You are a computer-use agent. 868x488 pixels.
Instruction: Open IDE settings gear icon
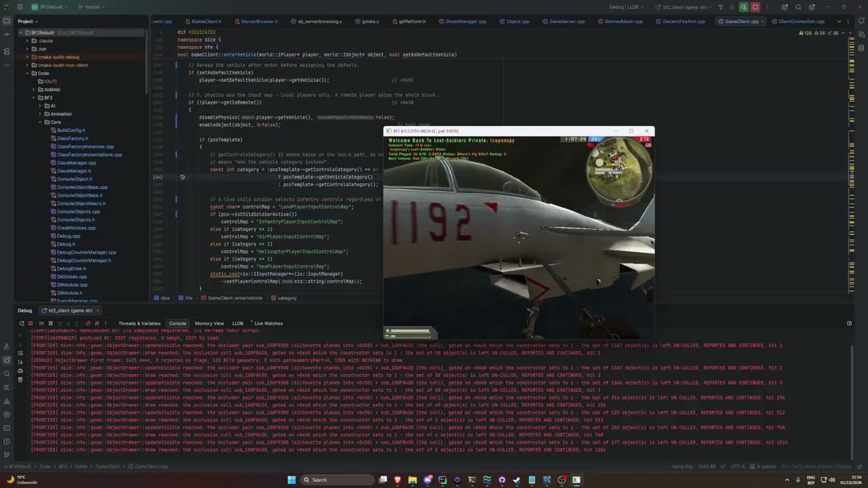[x=811, y=7]
